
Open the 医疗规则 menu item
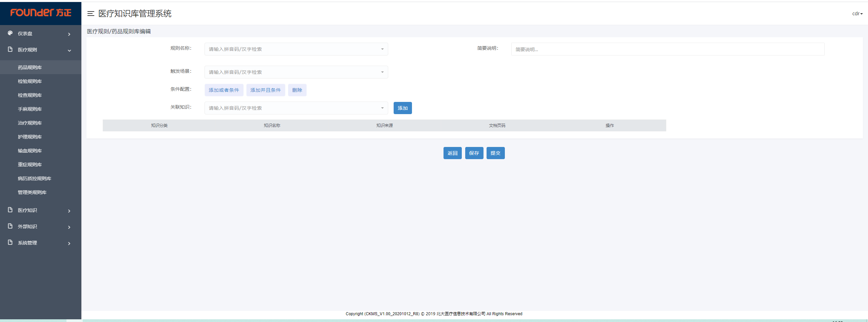41,50
